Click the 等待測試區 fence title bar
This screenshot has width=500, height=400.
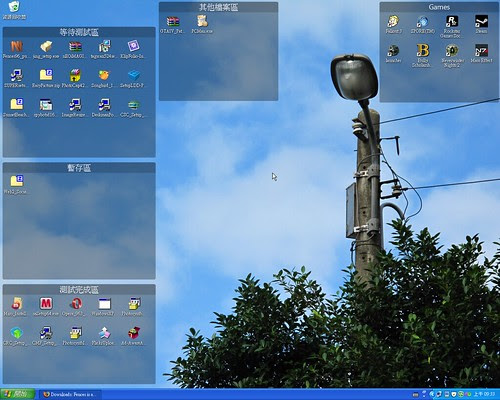tap(79, 32)
